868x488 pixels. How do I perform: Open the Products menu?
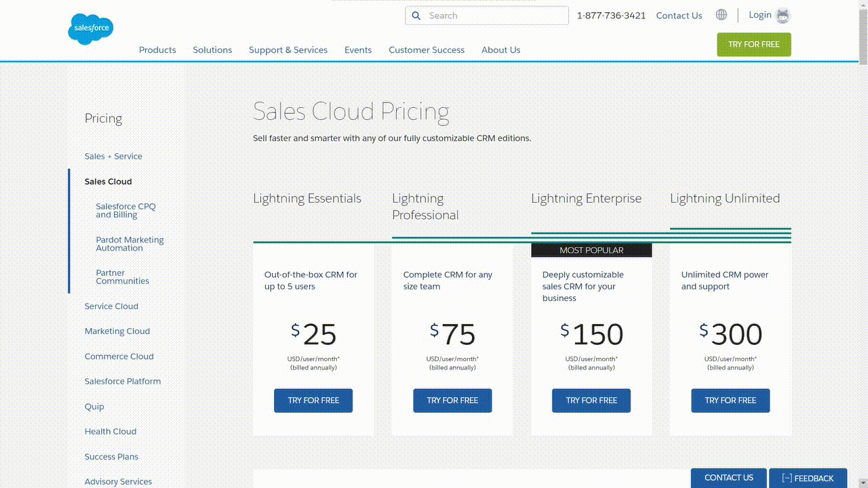tap(157, 50)
